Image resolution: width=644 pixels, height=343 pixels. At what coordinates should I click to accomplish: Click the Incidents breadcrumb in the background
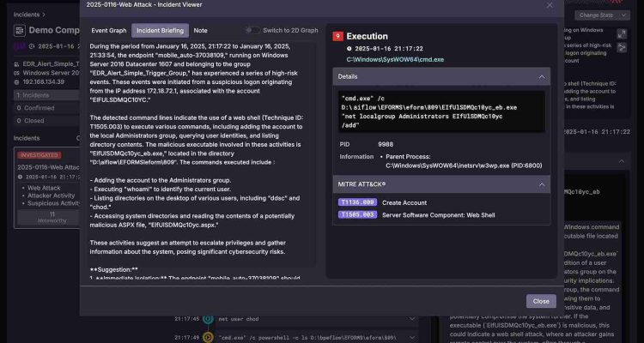tap(27, 15)
